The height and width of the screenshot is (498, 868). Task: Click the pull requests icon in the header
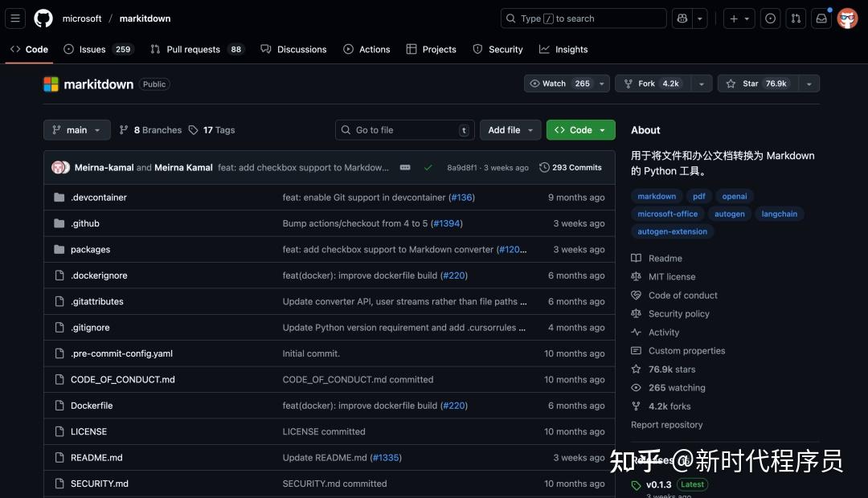click(x=795, y=18)
